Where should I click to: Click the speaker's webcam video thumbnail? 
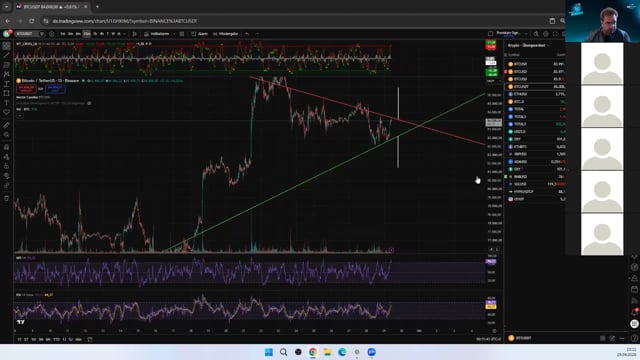[602, 21]
